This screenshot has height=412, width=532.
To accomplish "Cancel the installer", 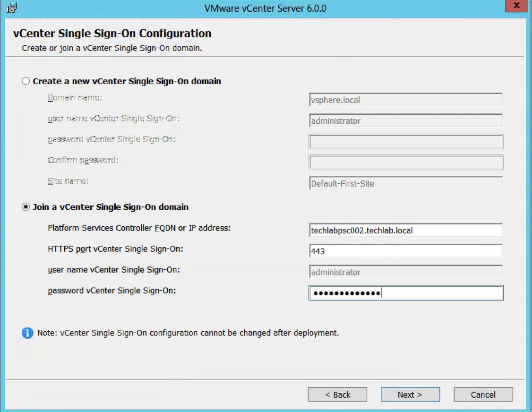I will click(x=483, y=395).
